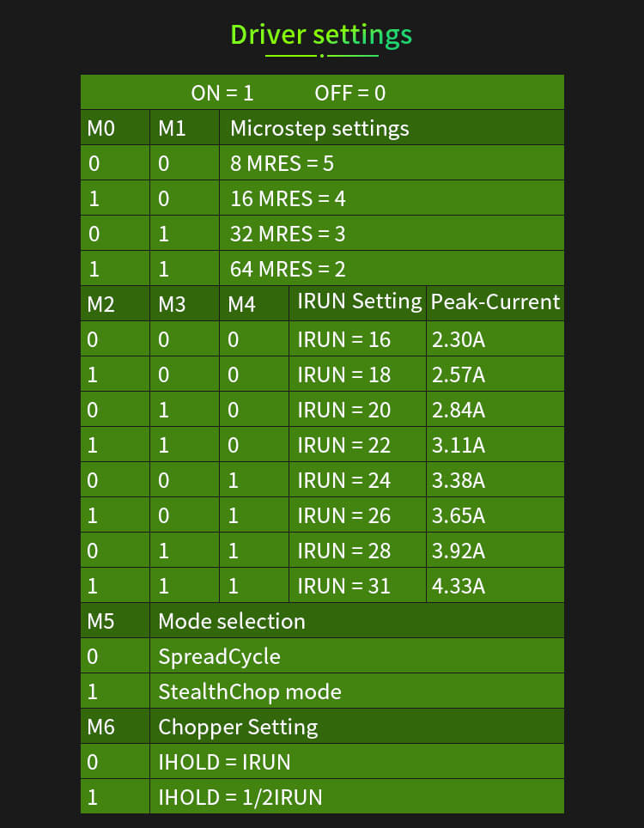Screen dimensions: 644x828
Task: Select the IRUN = 16 cell
Action: 343,339
